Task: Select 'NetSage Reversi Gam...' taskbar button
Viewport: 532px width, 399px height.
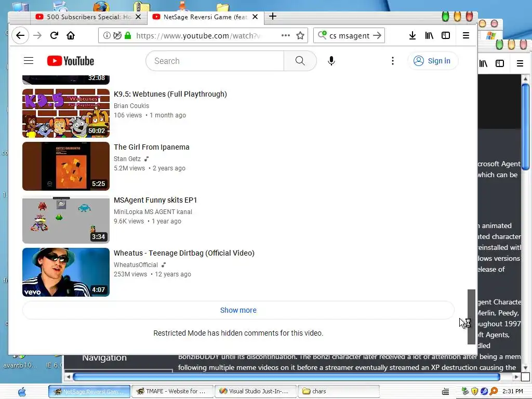Action: pos(89,392)
